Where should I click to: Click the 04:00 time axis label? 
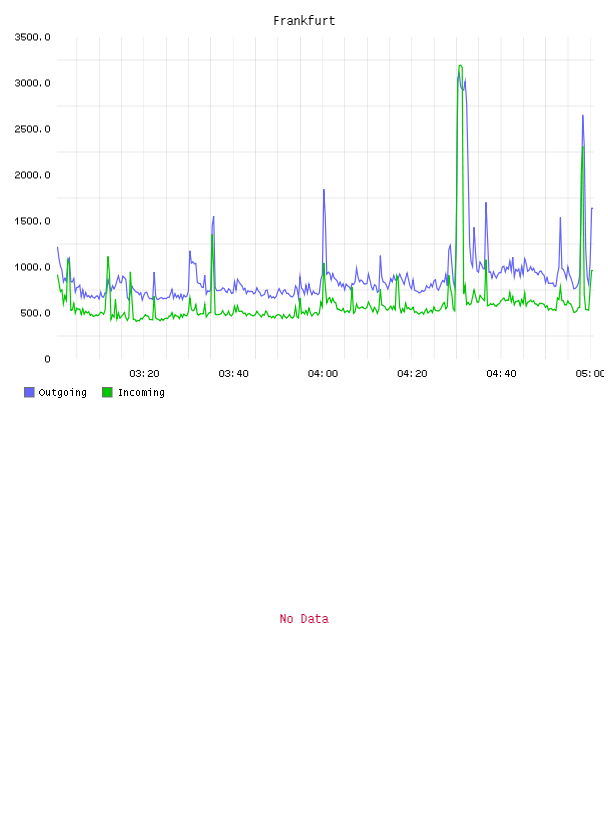point(323,374)
